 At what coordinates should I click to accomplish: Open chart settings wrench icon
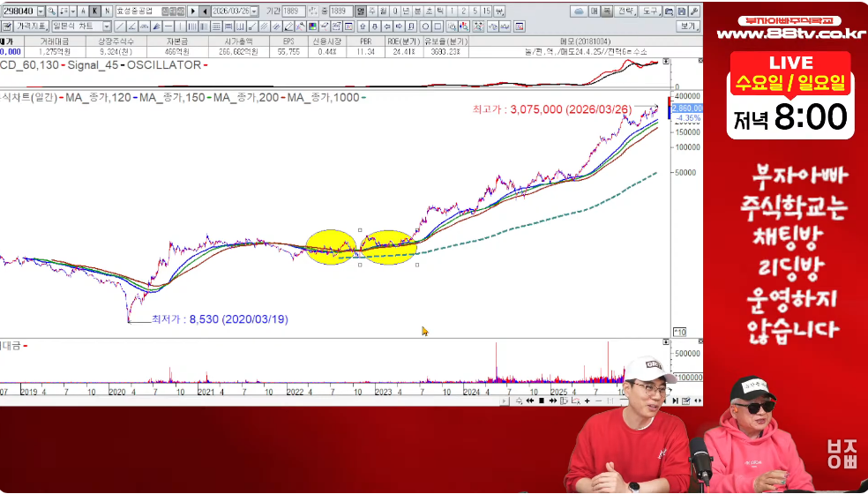[x=694, y=11]
